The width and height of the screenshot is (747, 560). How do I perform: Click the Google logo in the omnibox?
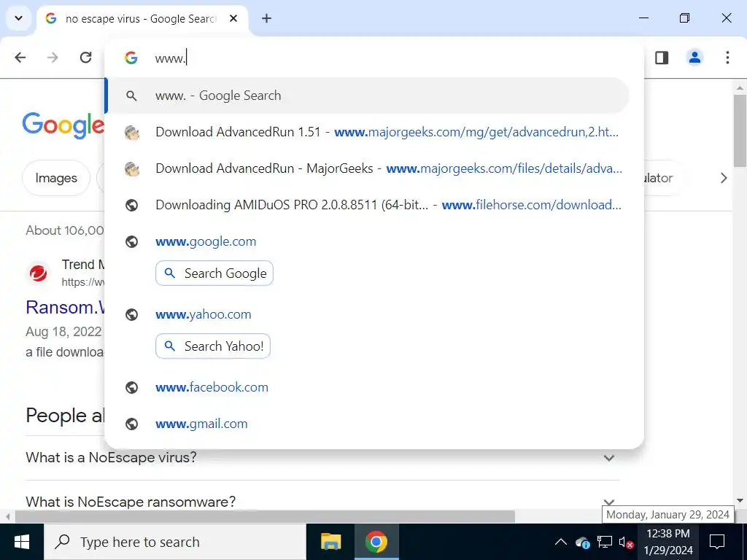click(131, 58)
